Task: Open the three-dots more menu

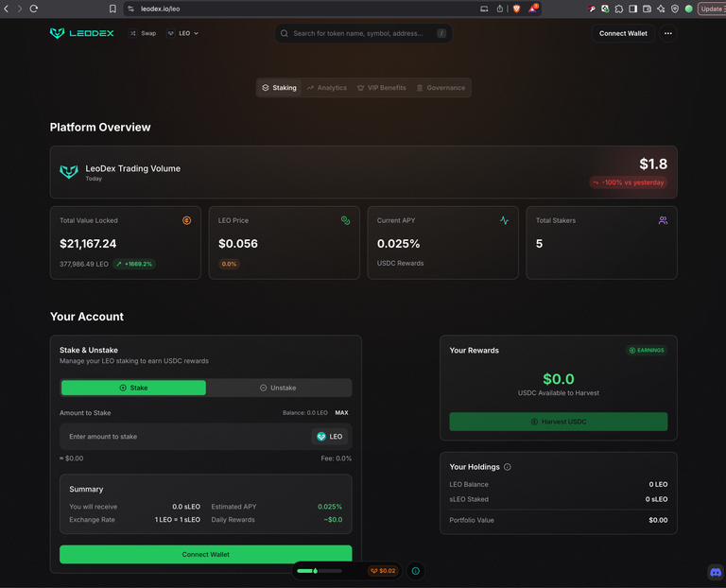Action: 668,33
